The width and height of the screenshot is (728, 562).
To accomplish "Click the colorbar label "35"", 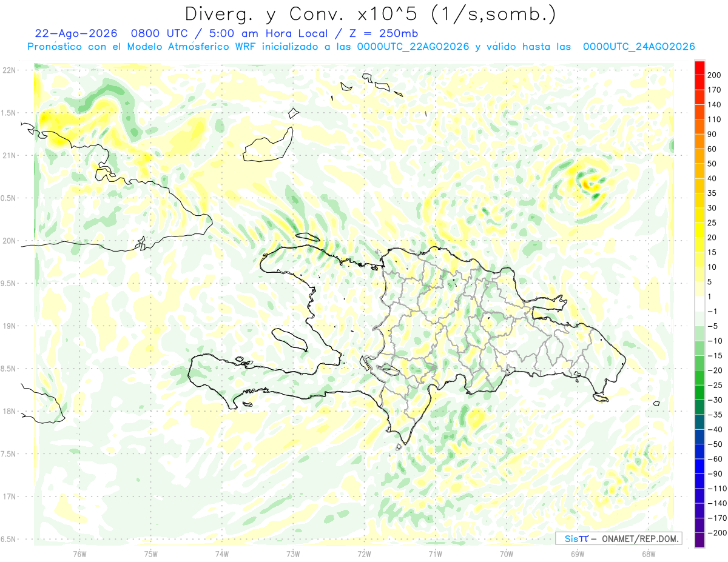I will (712, 193).
